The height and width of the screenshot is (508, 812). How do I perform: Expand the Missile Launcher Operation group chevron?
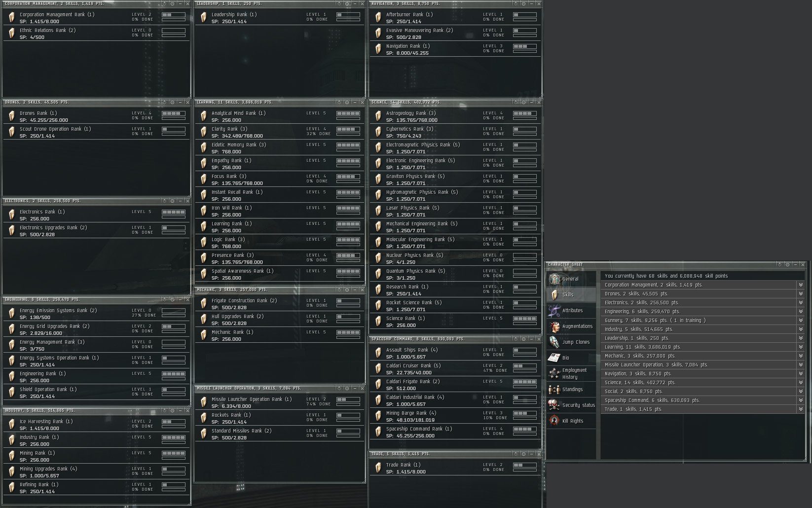click(801, 365)
